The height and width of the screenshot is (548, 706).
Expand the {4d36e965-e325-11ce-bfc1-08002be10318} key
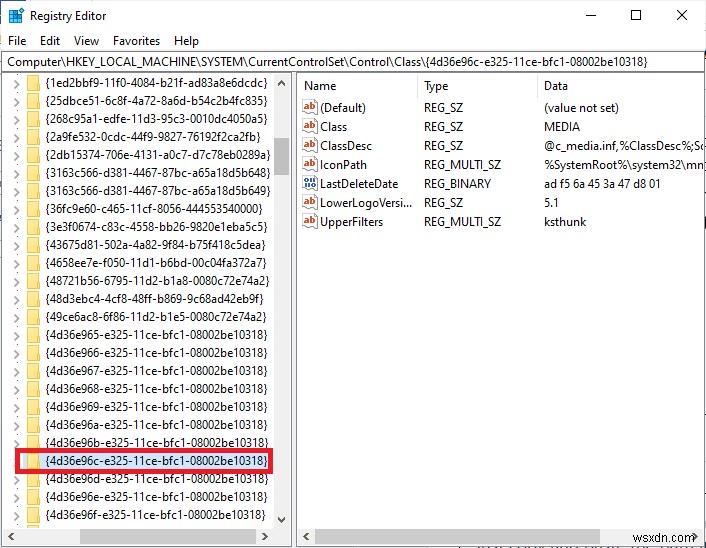click(x=17, y=336)
